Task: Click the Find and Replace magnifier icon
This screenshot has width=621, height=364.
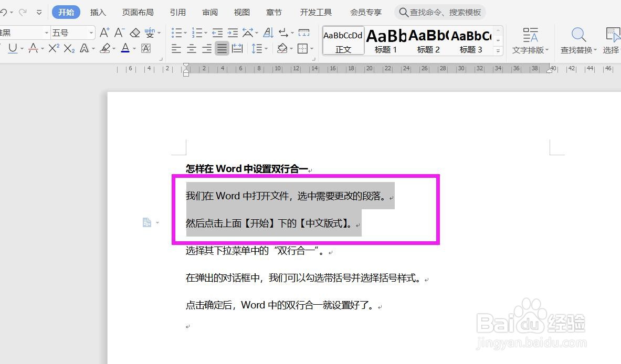Action: pyautogui.click(x=578, y=35)
